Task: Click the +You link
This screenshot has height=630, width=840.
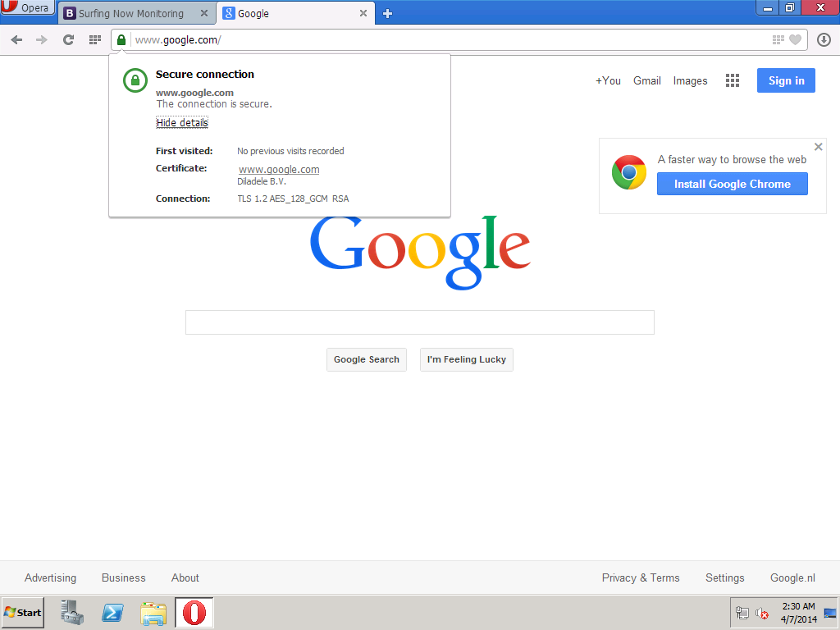Action: pos(608,81)
